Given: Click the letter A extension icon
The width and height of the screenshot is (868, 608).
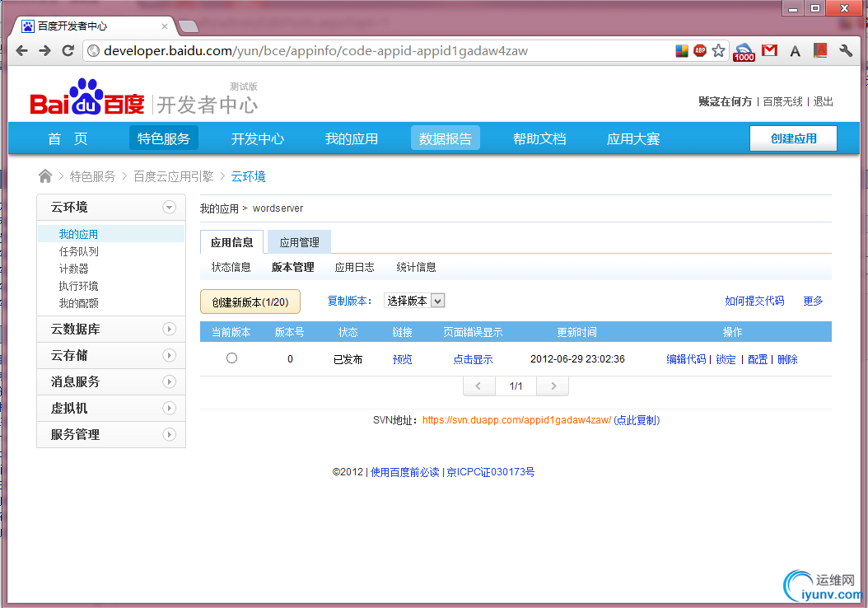Looking at the screenshot, I should pos(795,51).
